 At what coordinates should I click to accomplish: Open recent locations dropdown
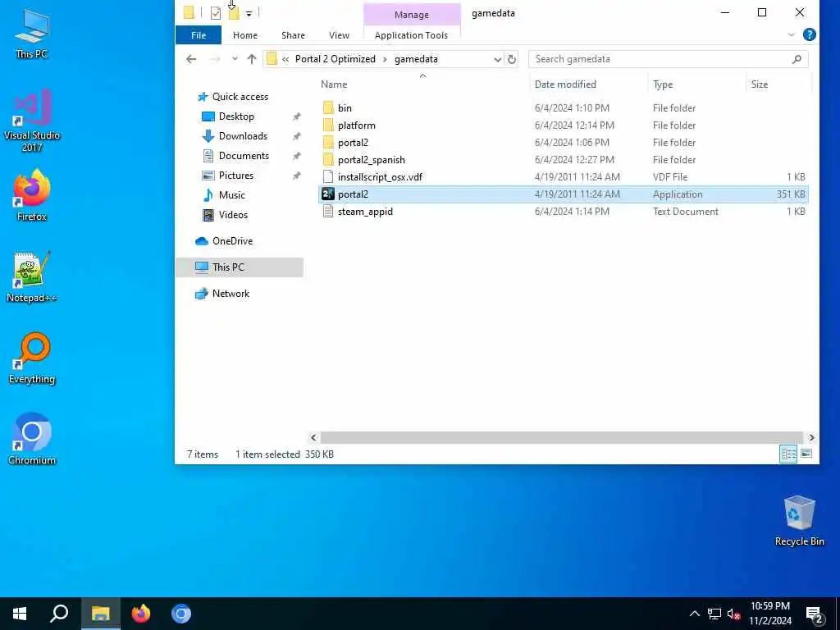click(x=235, y=59)
